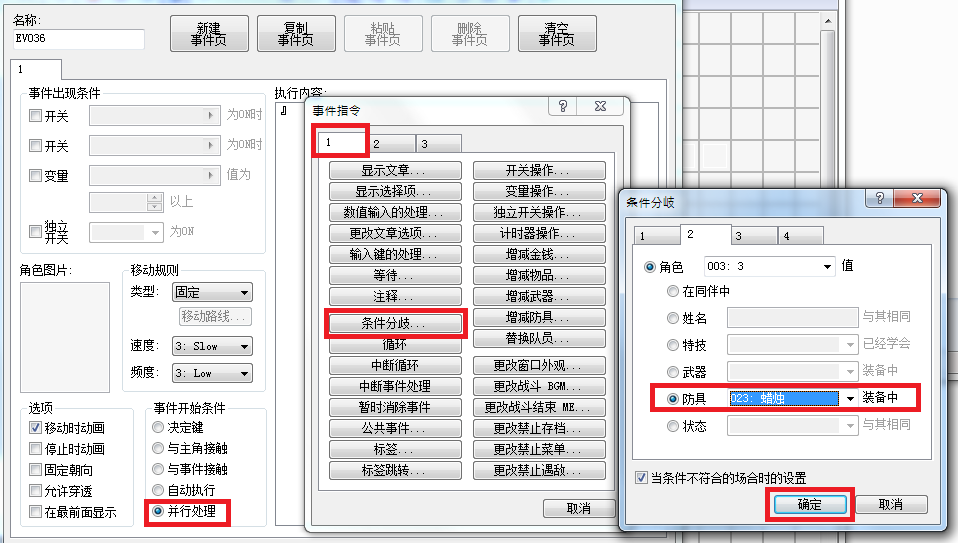Click 变量操作 command button
Image resolution: width=958 pixels, height=543 pixels.
pos(539,191)
